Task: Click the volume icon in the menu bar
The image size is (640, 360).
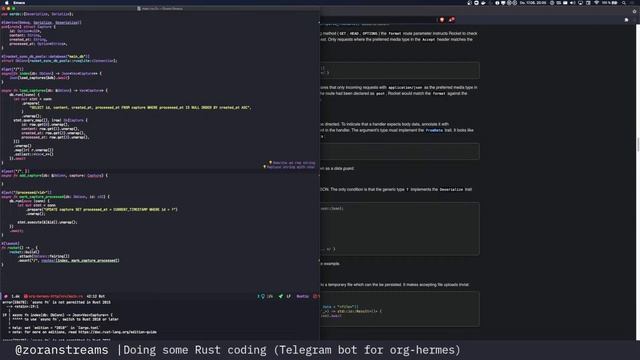Action: [x=572, y=3]
